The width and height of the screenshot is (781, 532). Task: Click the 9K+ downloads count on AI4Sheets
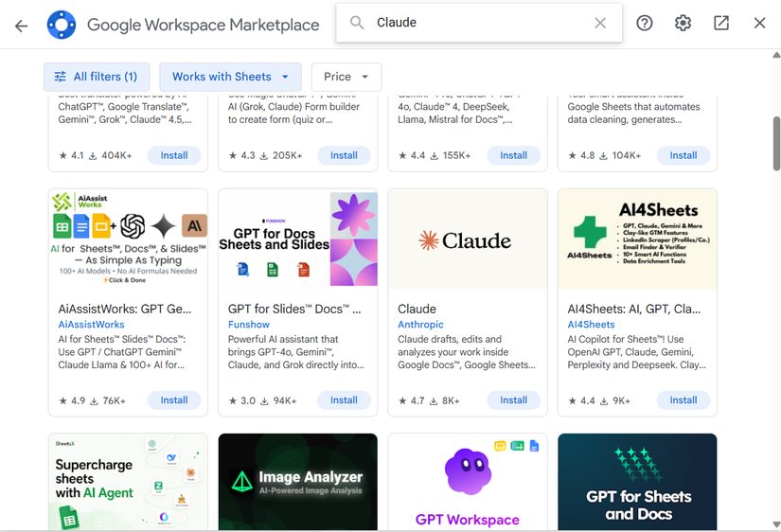point(615,400)
